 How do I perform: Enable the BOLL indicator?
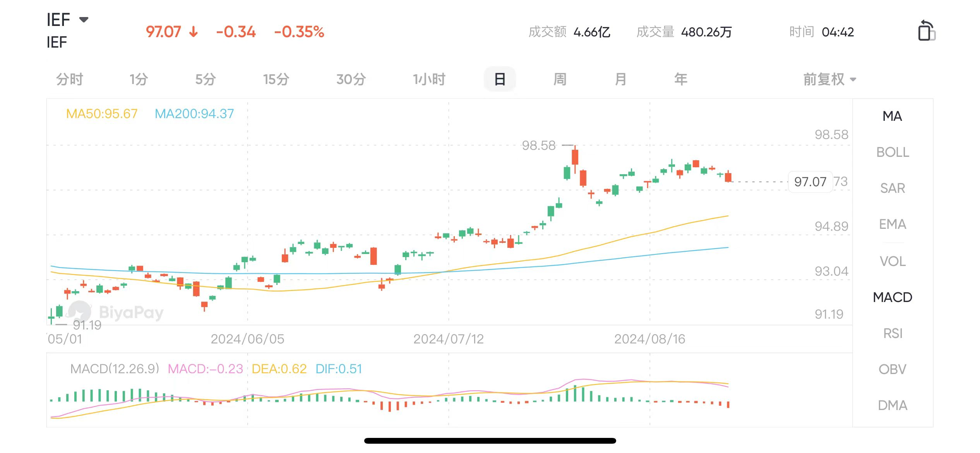click(892, 152)
